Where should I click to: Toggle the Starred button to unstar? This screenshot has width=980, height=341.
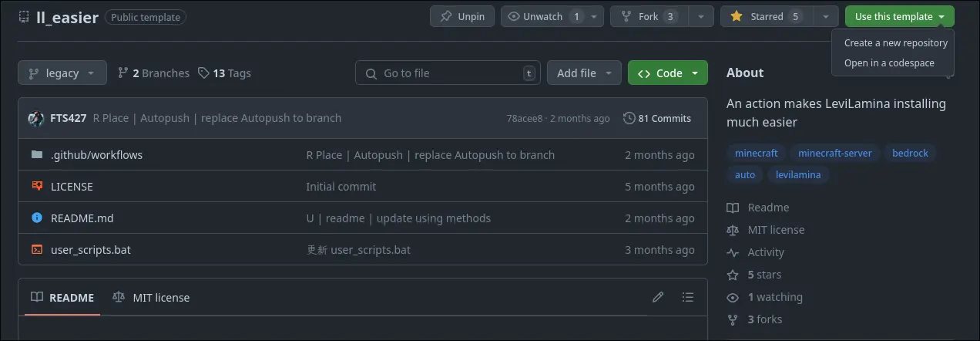[766, 16]
